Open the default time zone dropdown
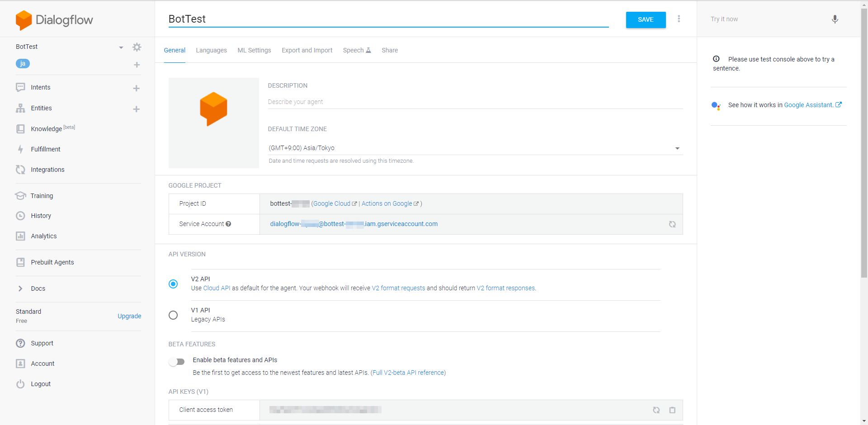The width and height of the screenshot is (868, 425). pos(677,148)
